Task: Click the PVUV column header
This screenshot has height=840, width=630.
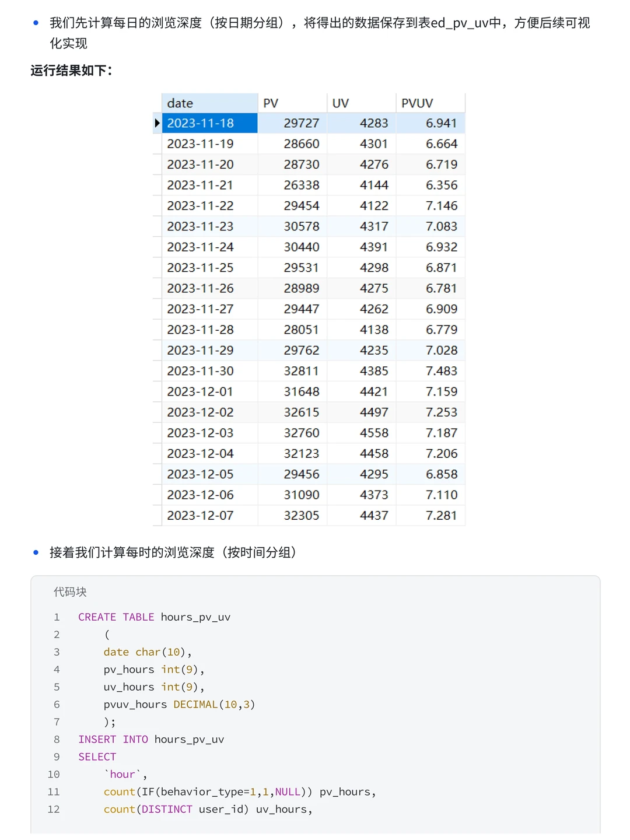Action: [x=430, y=103]
